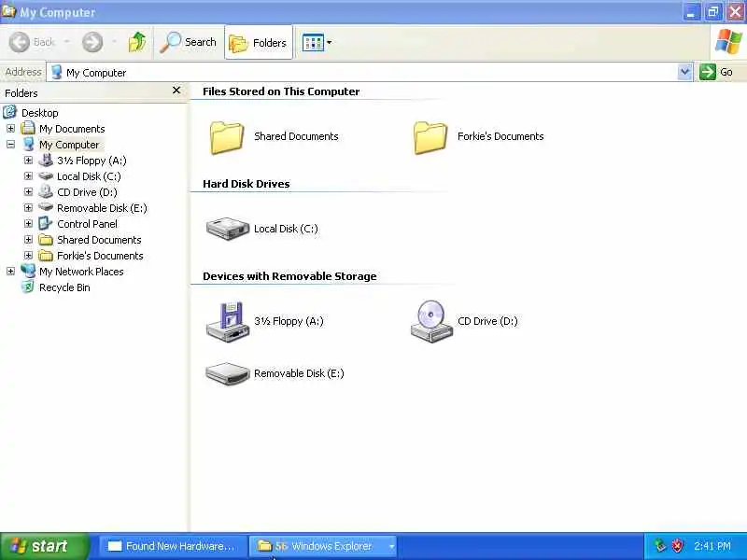The height and width of the screenshot is (560, 747).
Task: Open Windows Explorer group dropdown arrow
Action: [391, 546]
